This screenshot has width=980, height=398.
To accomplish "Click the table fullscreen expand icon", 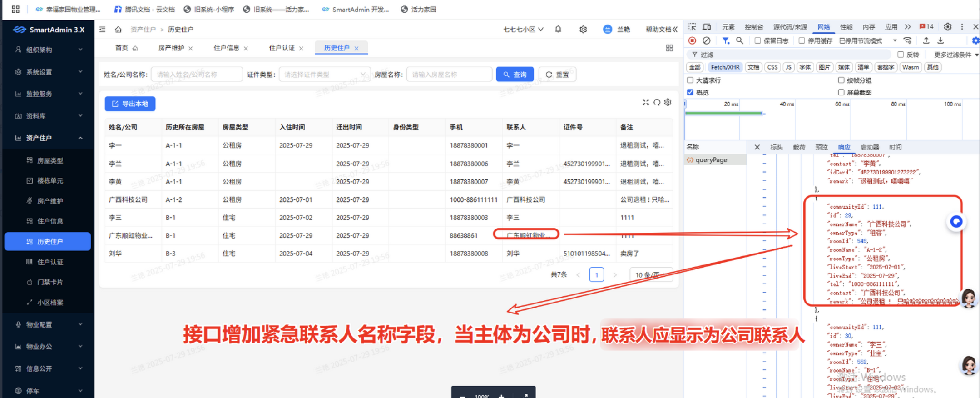I will 645,102.
